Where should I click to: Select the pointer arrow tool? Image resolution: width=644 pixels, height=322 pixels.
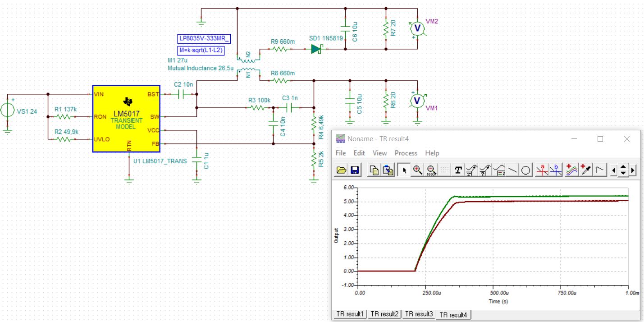coord(405,170)
